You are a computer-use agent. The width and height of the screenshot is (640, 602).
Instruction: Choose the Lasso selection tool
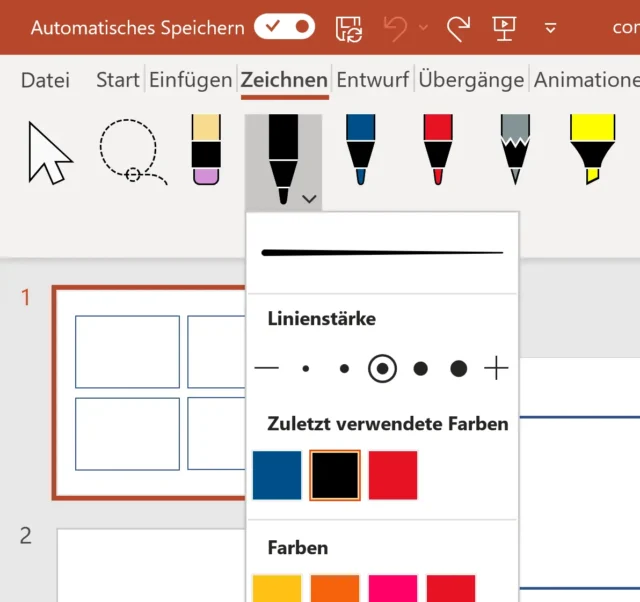pos(131,153)
